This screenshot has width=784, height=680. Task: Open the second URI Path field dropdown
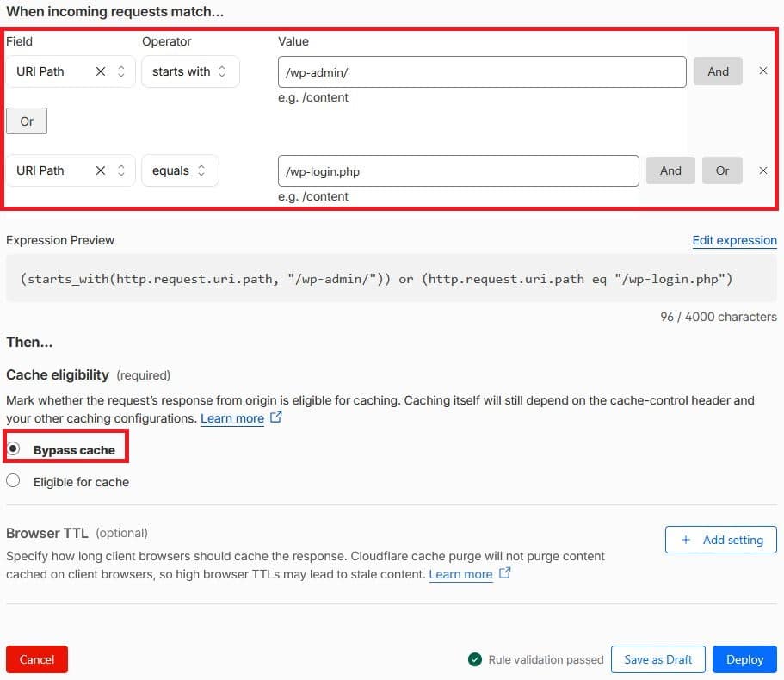[120, 170]
